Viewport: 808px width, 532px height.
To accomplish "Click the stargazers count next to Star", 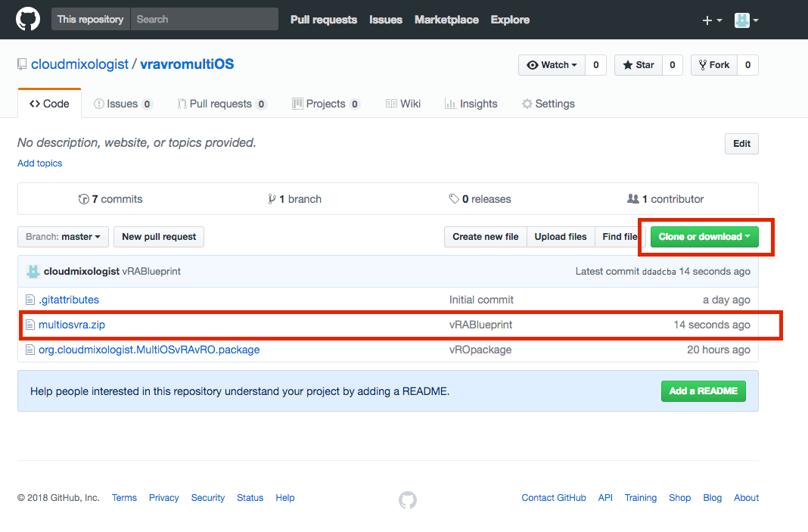I will click(673, 65).
